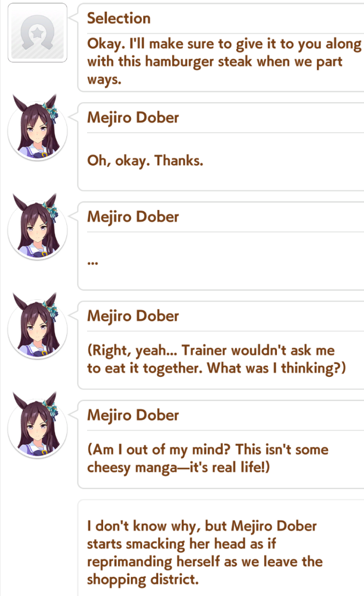Viewport: 364px width, 596px height.
Task: Click "to eat it together. What was I thinking?)"
Action: (x=216, y=368)
